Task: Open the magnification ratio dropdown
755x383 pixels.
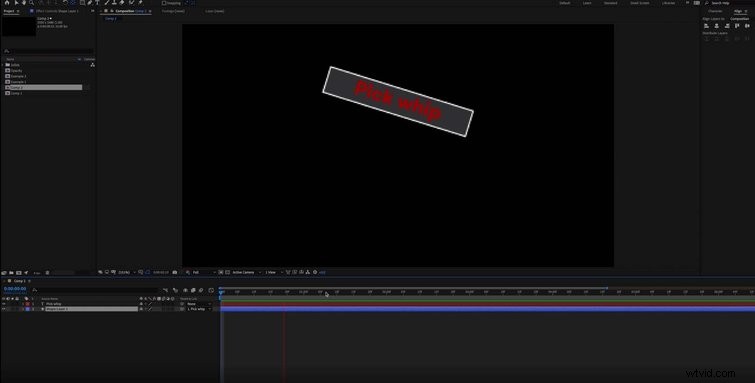Action: 126,272
